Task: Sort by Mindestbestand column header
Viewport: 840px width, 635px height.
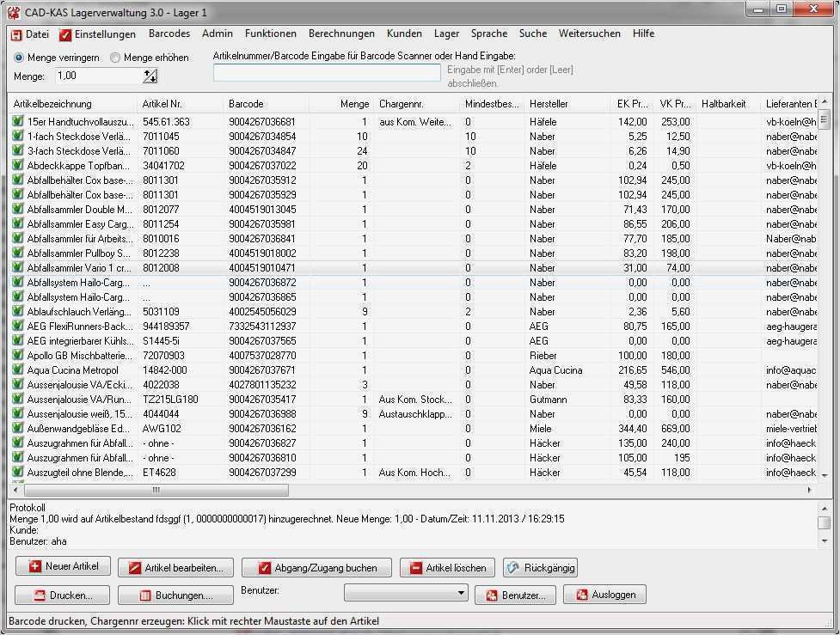Action: point(492,104)
